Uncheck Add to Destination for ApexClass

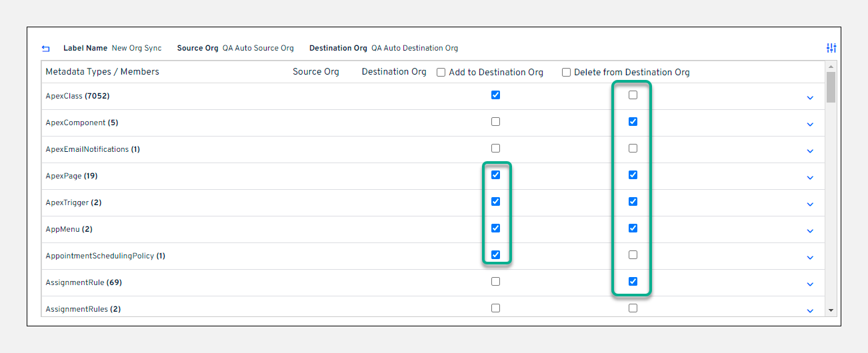(495, 95)
